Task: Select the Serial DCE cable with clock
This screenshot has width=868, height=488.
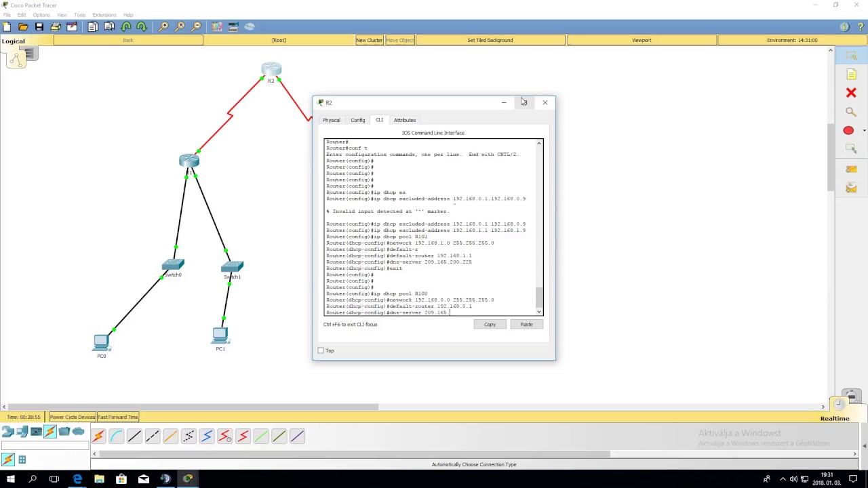Action: (224, 436)
